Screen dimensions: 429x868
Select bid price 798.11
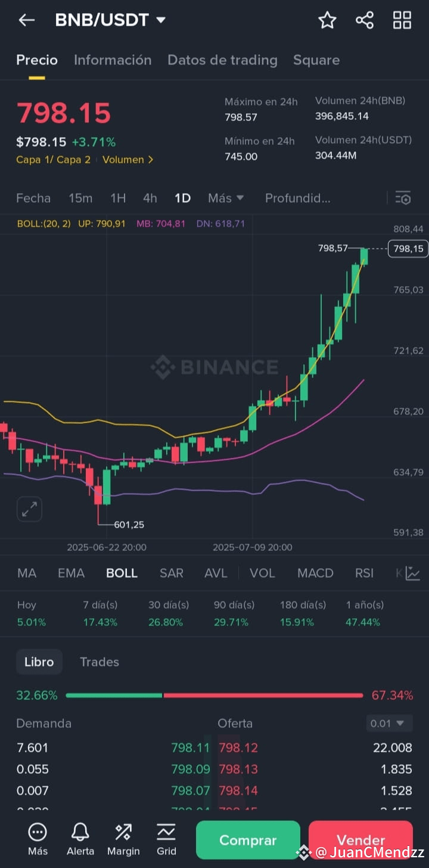click(191, 748)
